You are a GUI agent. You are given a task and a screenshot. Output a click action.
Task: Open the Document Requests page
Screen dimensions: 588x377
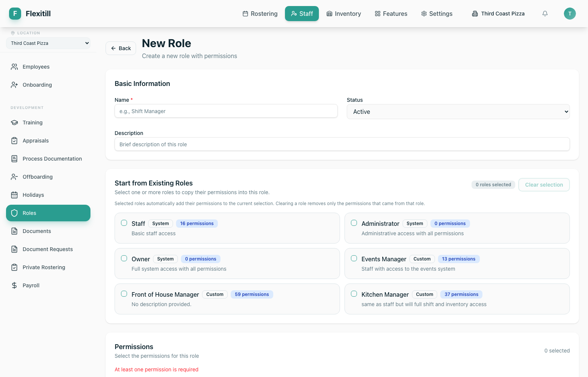(x=48, y=249)
